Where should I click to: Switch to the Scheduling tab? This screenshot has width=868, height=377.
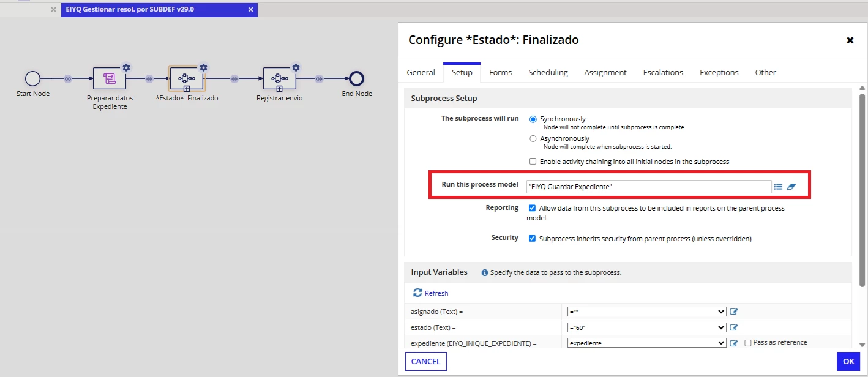point(548,72)
